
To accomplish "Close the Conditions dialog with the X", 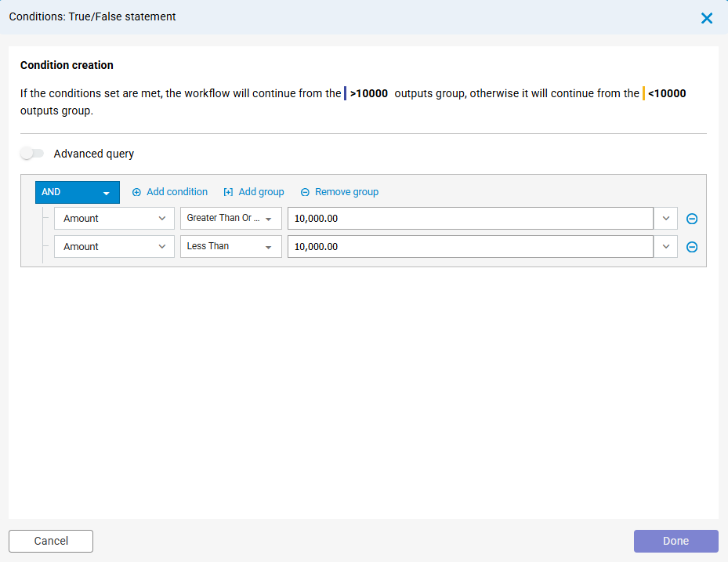I will 707,18.
